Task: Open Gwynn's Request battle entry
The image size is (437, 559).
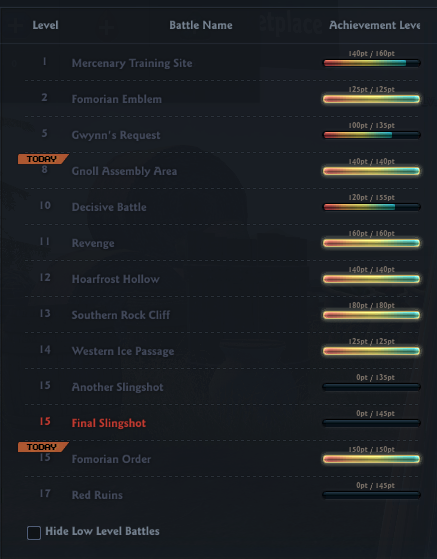Action: [x=221, y=135]
